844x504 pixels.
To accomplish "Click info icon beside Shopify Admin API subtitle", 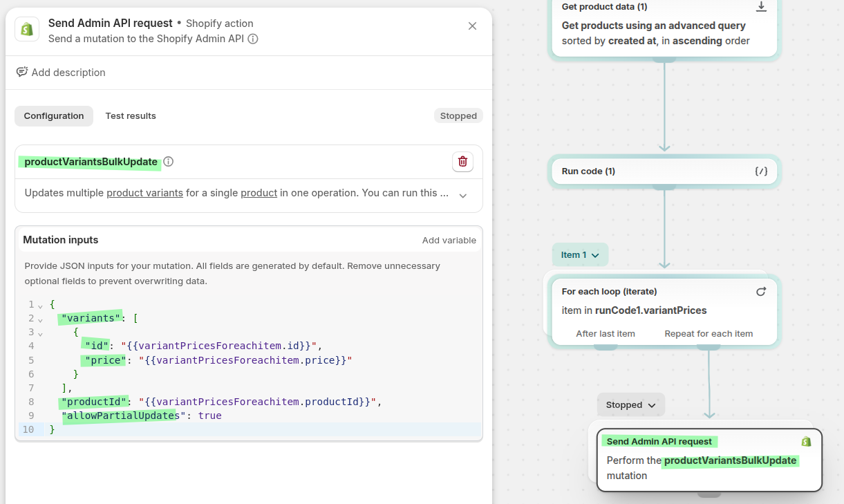I will click(253, 39).
